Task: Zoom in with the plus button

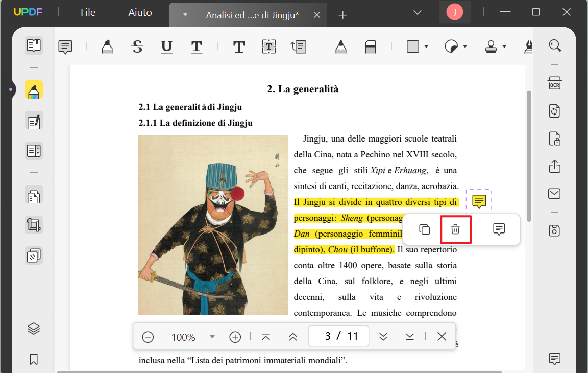Action: 235,337
